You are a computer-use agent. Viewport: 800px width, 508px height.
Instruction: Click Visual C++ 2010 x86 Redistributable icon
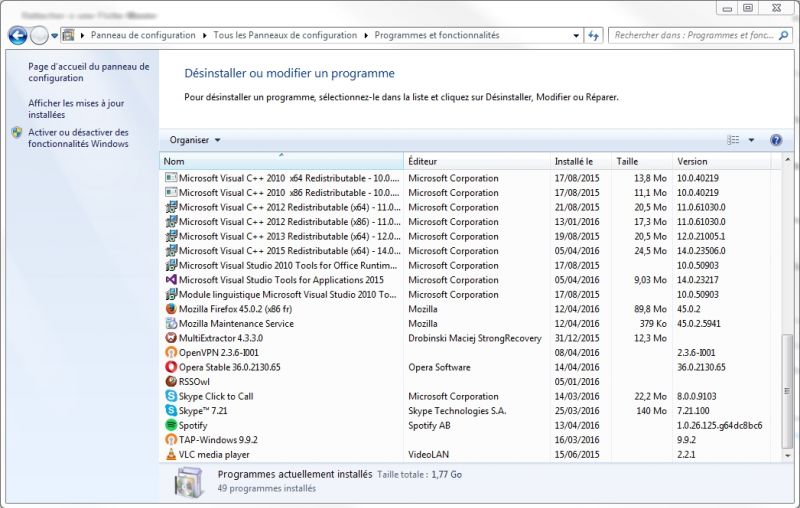tap(171, 192)
